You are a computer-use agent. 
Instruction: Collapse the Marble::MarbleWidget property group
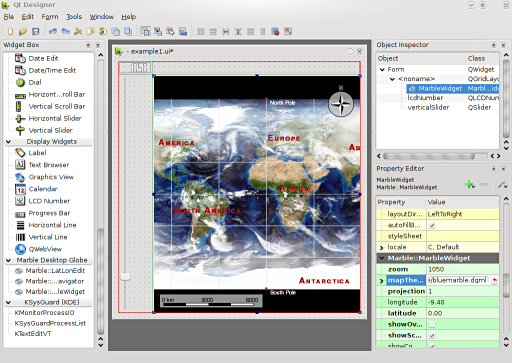(382, 258)
